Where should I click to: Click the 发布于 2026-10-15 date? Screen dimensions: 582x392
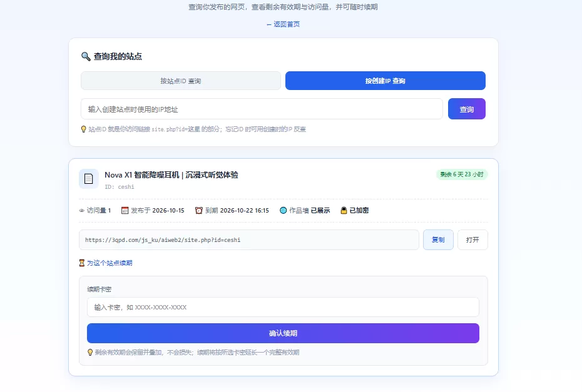tap(153, 211)
